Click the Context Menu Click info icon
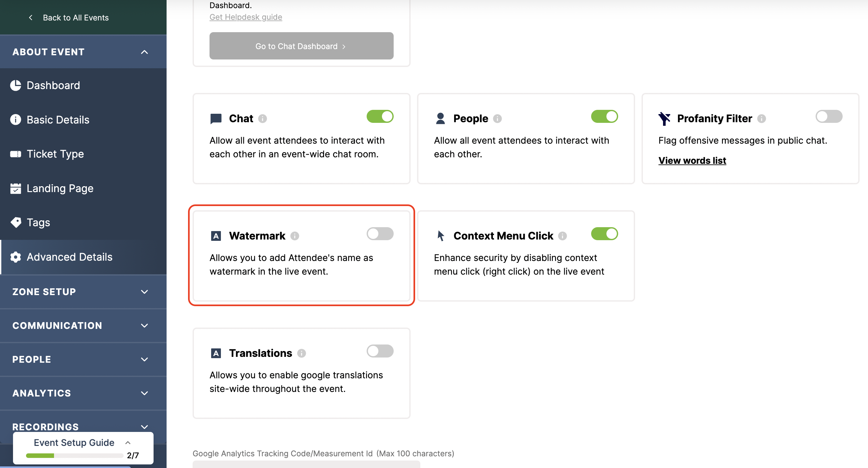Image resolution: width=868 pixels, height=468 pixels. pyautogui.click(x=563, y=236)
